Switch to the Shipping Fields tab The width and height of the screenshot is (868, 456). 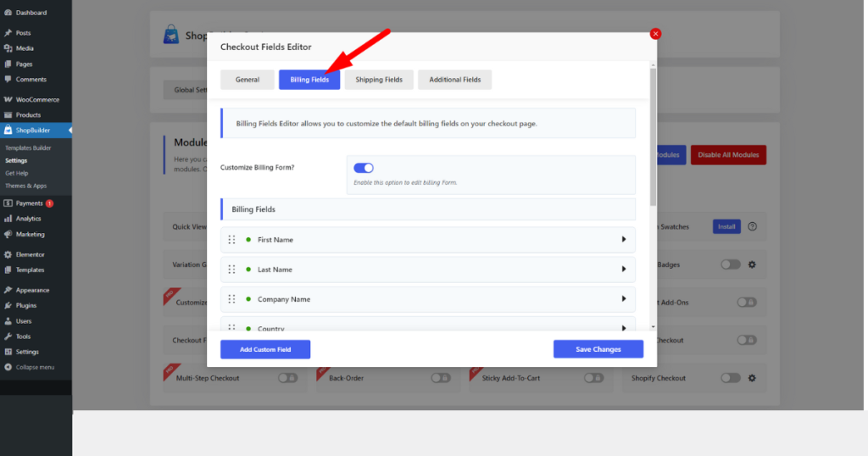click(379, 80)
